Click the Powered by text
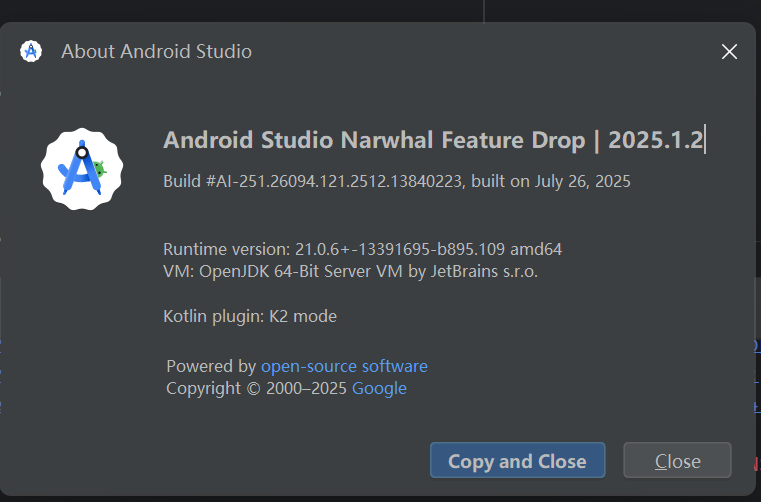 211,366
